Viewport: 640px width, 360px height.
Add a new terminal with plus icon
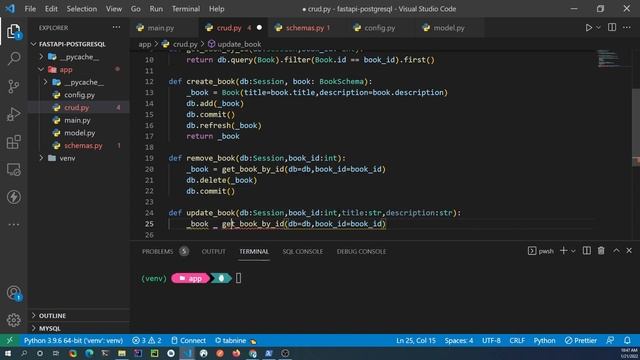tap(564, 251)
